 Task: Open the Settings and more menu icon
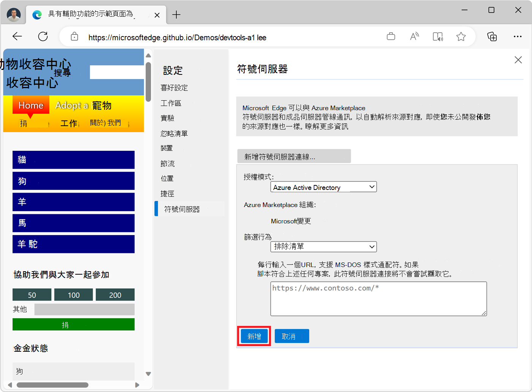point(518,36)
